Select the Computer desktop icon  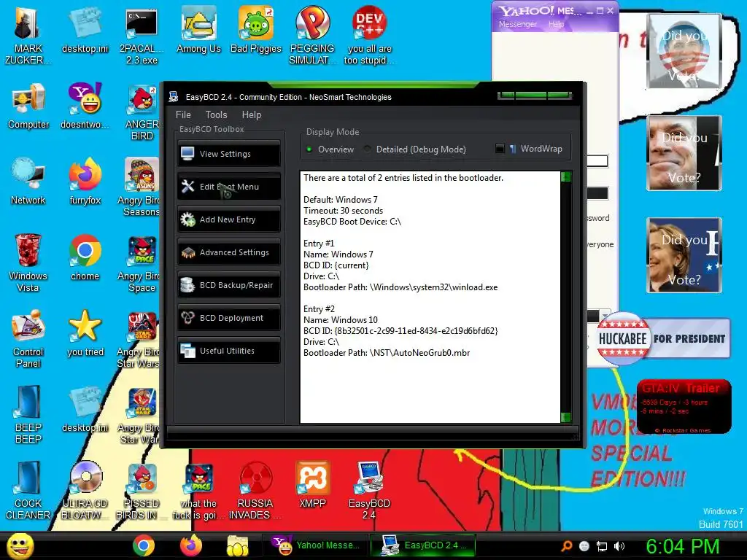[28, 106]
